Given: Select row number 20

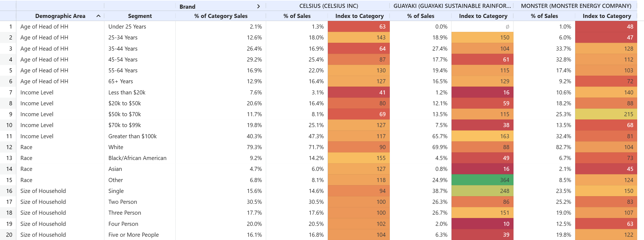Looking at the screenshot, I should pyautogui.click(x=9, y=235).
